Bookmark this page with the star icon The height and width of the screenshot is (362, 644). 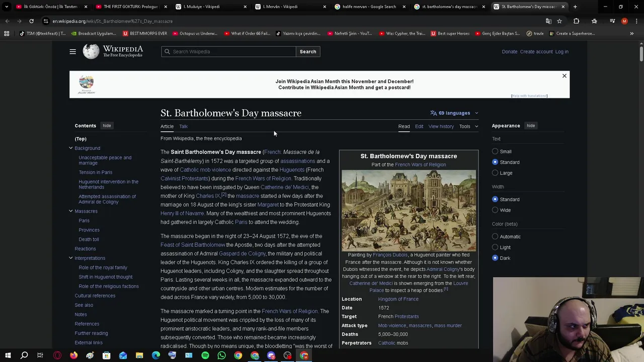coord(559,21)
